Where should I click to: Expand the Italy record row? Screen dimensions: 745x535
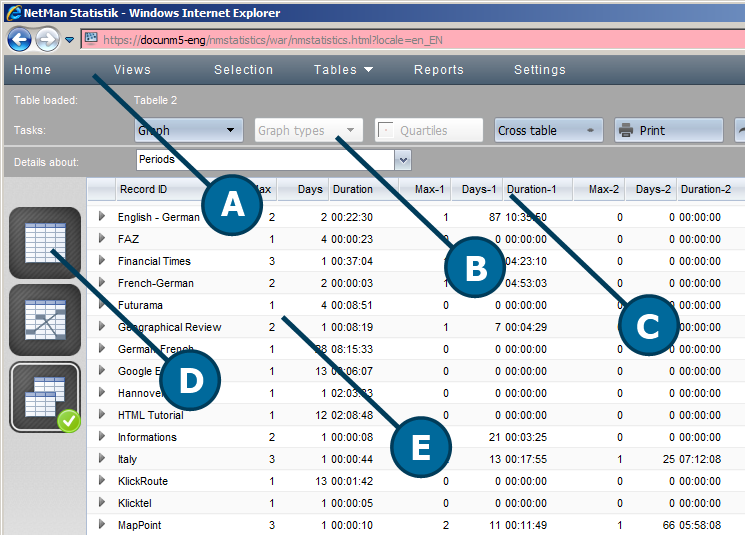tap(101, 459)
